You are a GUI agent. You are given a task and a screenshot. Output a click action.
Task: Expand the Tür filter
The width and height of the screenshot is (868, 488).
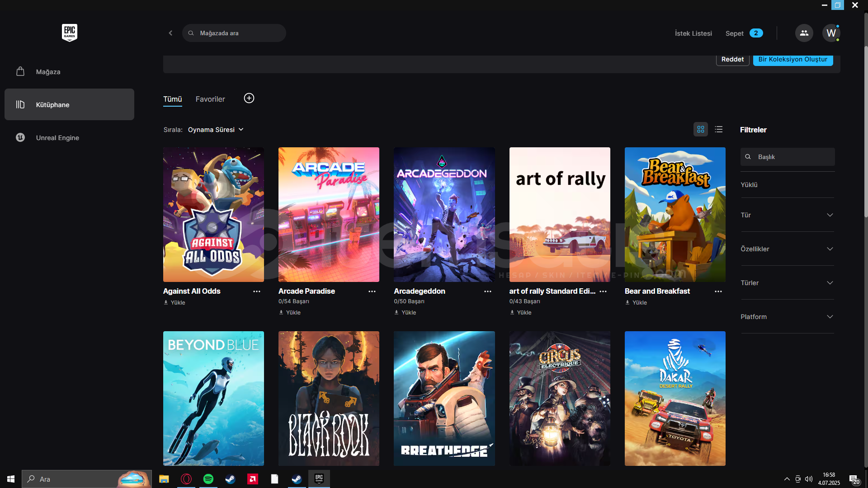[787, 215]
